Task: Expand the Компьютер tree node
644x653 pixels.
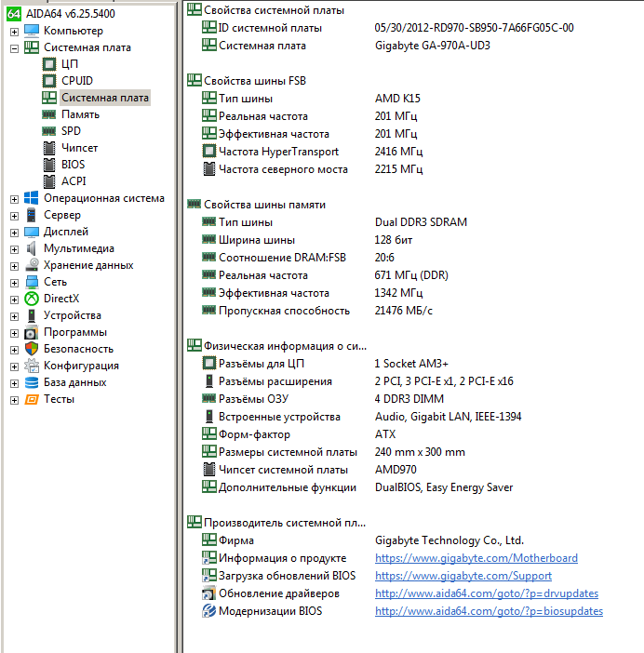Action: [x=14, y=31]
